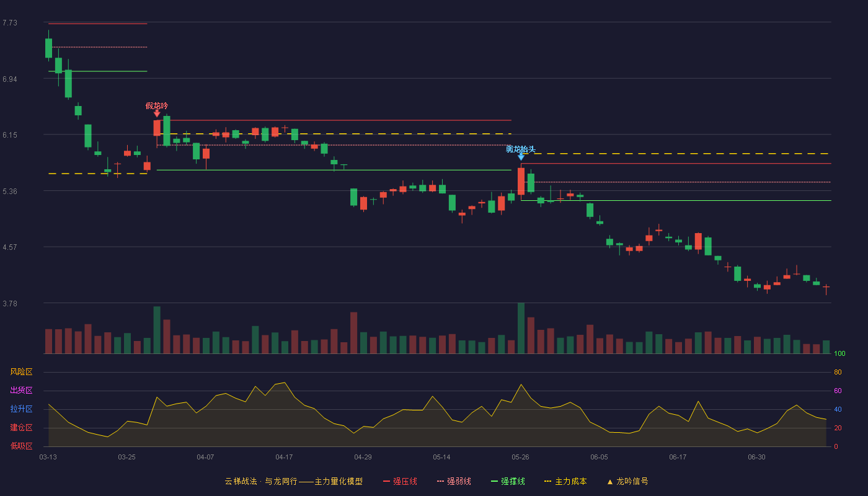Image resolution: width=868 pixels, height=496 pixels.
Task: Click the red 假龙吟 down-arrow marker
Action: [x=157, y=113]
